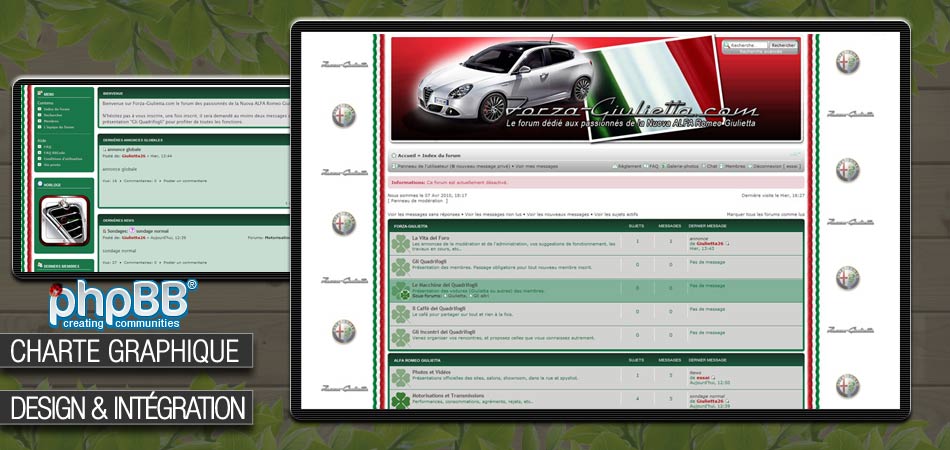This screenshot has width=950, height=450.
Task: Click Poster un commentaire under sondage normal
Action: pyautogui.click(x=185, y=262)
